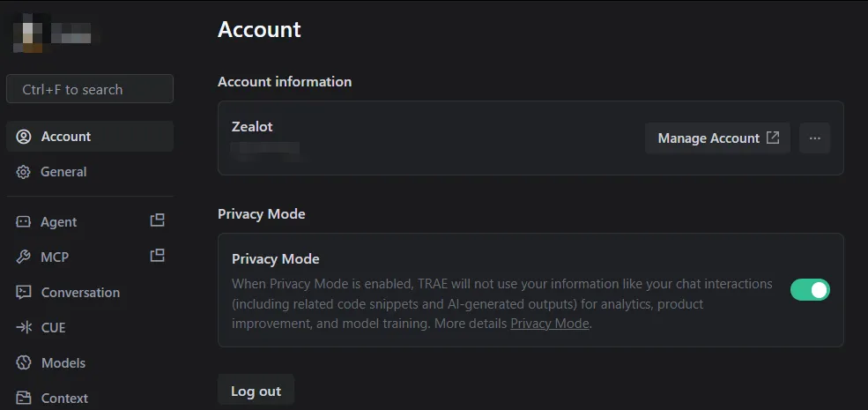Click the Conversation chat bubble icon
Screen dimensions: 868x410
[x=24, y=293]
